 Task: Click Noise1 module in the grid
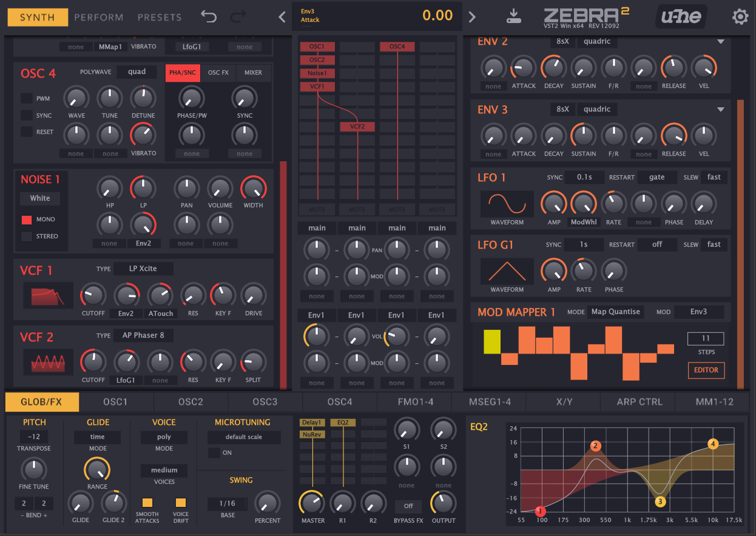click(x=317, y=73)
